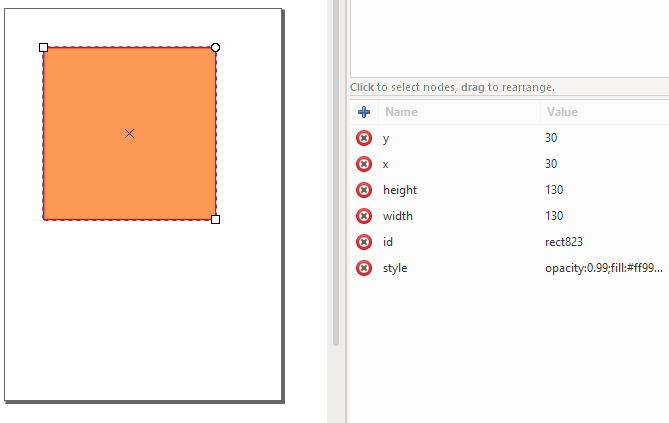Edit the id value rect823
The image size is (669, 423).
tap(564, 242)
